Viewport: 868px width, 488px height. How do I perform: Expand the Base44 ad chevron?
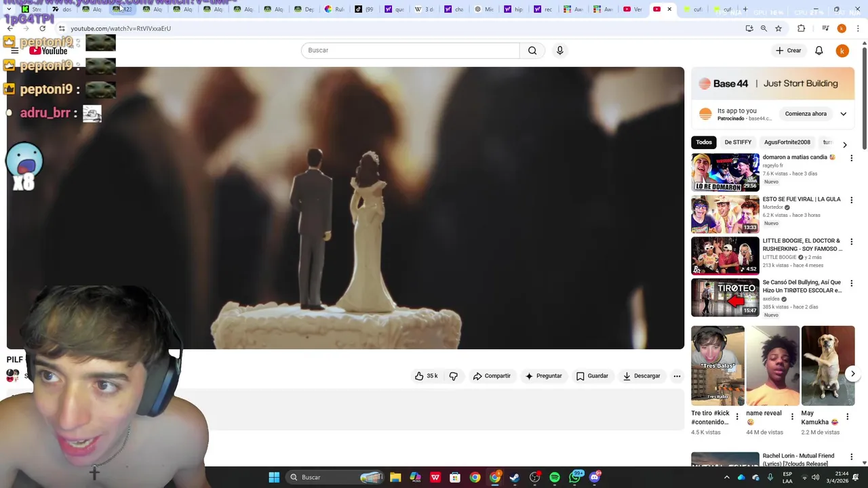[x=843, y=114]
